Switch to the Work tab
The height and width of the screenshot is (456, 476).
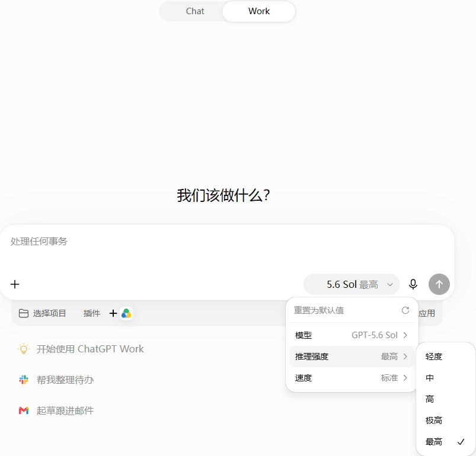point(259,11)
